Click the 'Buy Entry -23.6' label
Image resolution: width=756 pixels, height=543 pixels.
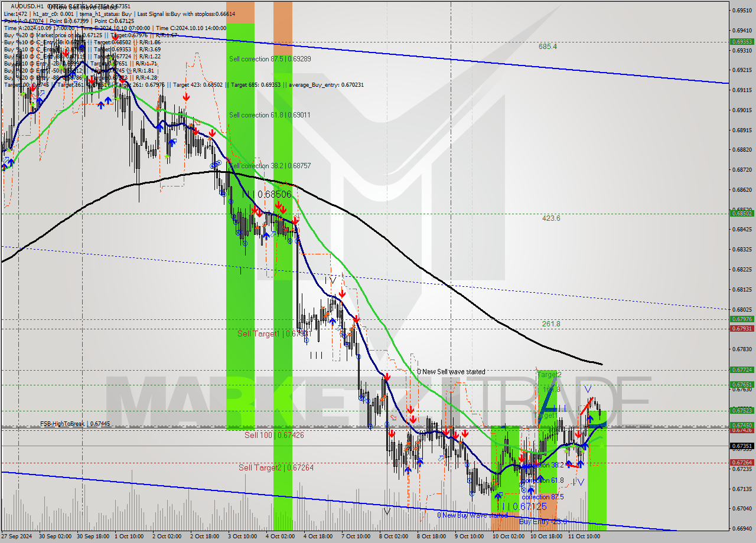(x=543, y=522)
